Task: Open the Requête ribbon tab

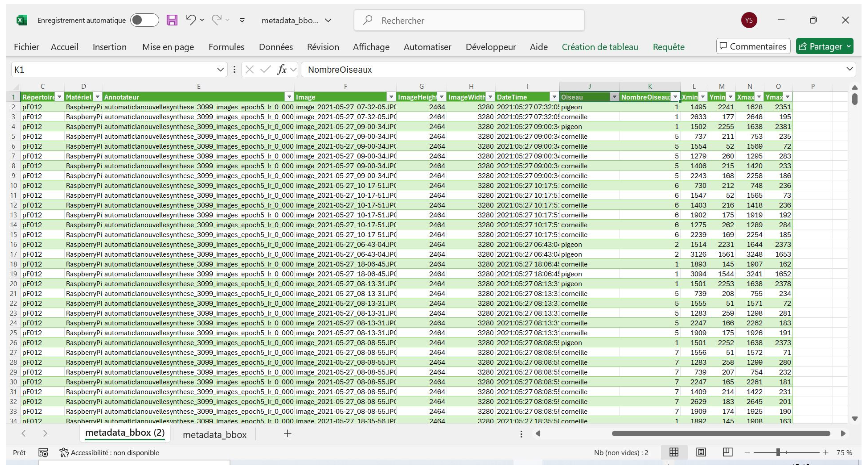Action: pos(668,47)
